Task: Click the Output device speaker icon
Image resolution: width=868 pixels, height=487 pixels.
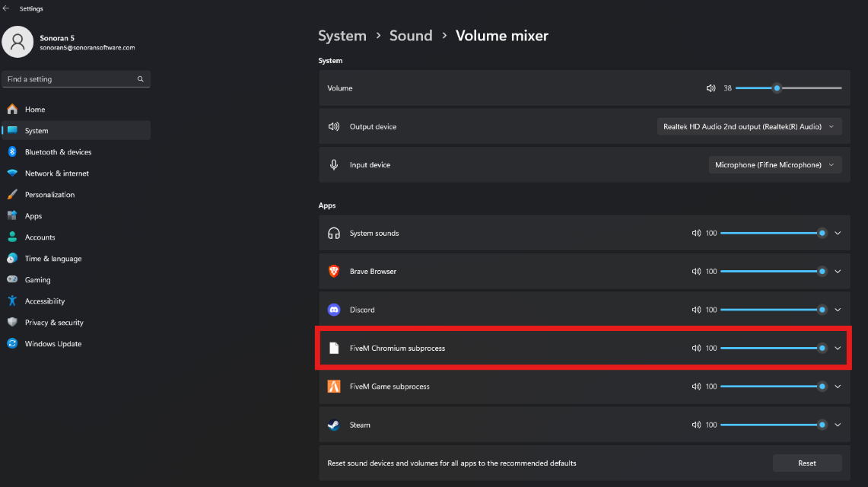Action: click(334, 127)
